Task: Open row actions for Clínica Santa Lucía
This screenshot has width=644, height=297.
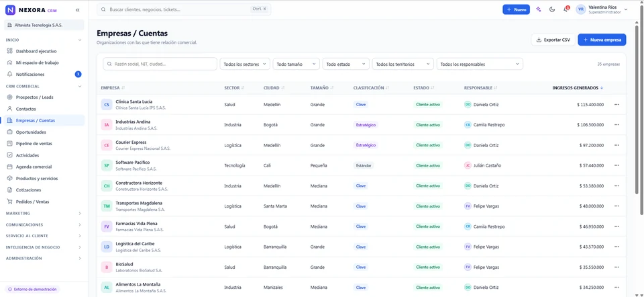Action: click(616, 104)
